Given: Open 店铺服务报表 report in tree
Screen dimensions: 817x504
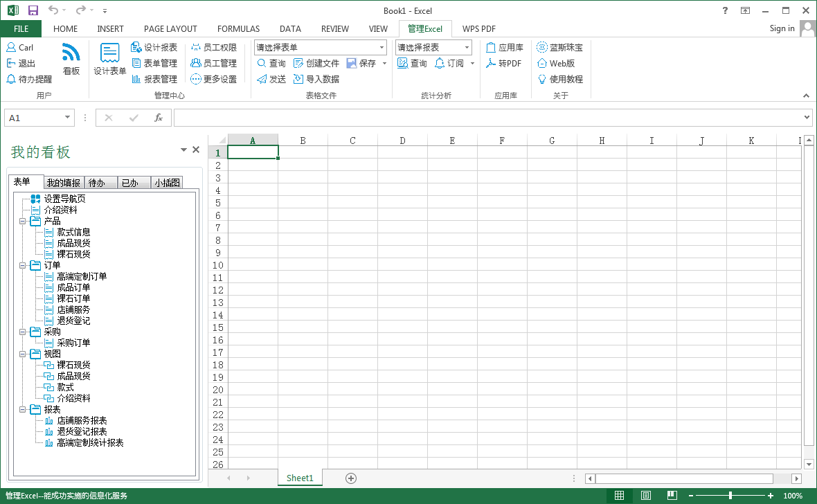Looking at the screenshot, I should [82, 420].
